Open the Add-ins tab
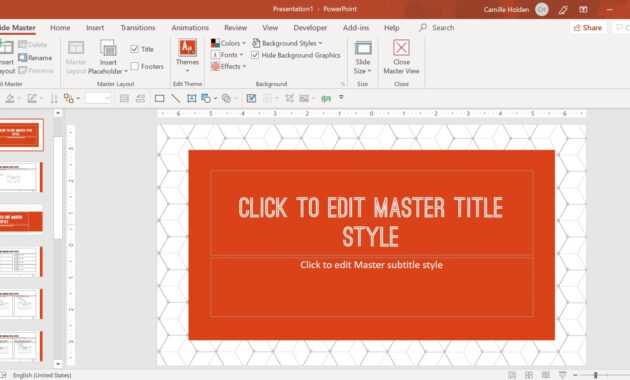The width and height of the screenshot is (630, 380). click(356, 28)
